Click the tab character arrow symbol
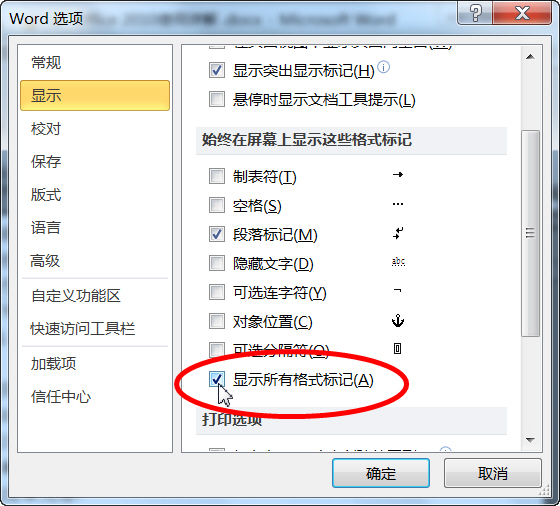This screenshot has height=506, width=560. (398, 175)
